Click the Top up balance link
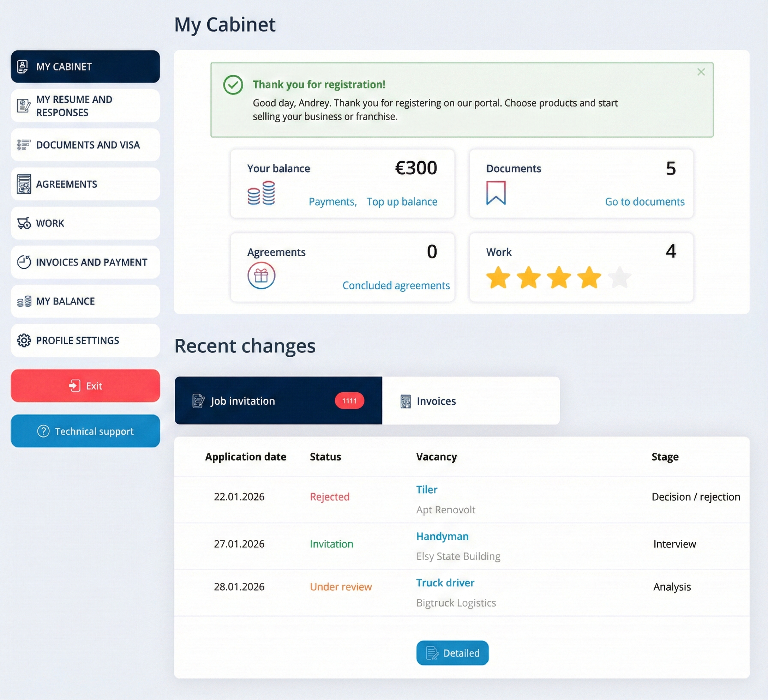The image size is (768, 700). (402, 201)
